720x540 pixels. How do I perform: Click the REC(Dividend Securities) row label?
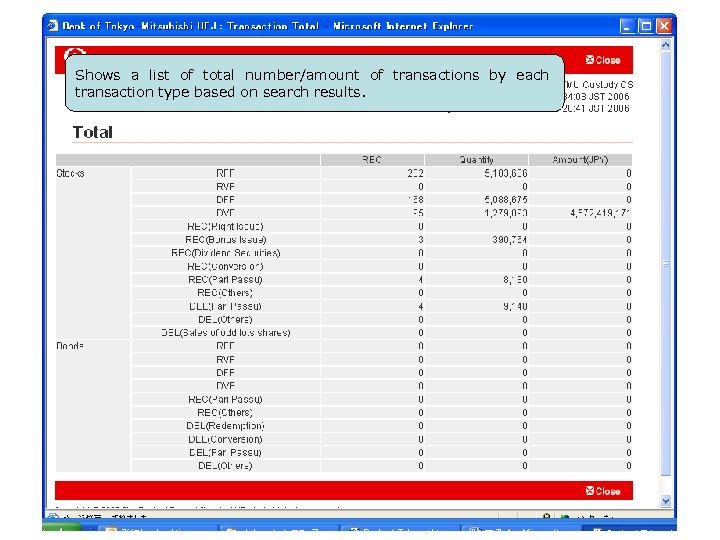[225, 253]
